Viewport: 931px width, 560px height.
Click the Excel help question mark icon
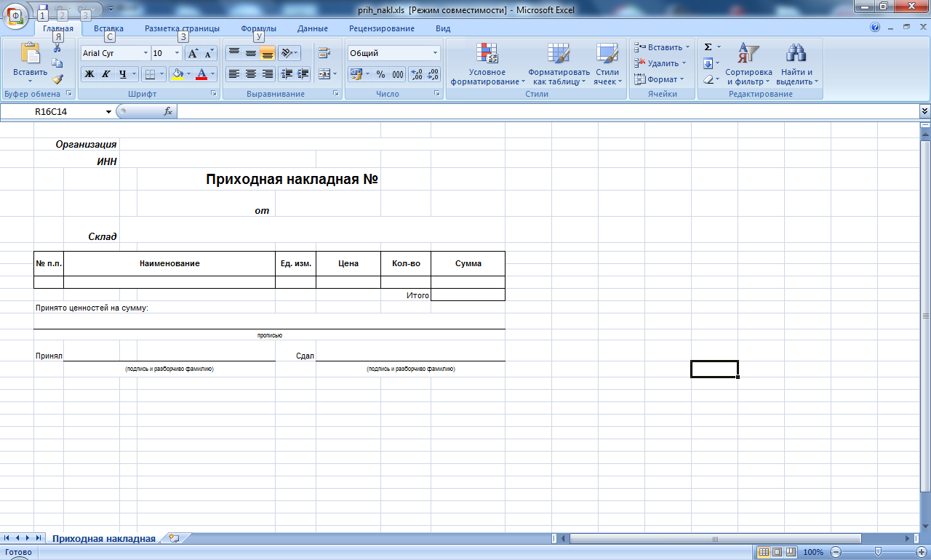click(875, 27)
